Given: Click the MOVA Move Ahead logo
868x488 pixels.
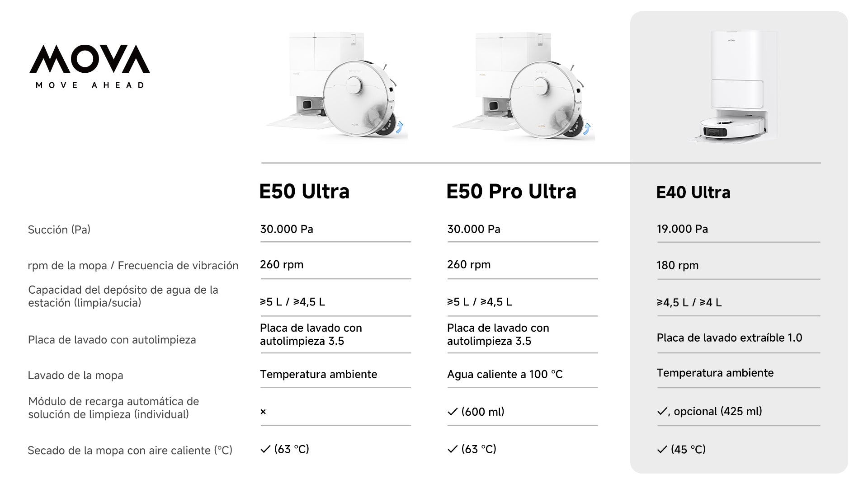Looking at the screenshot, I should point(90,66).
